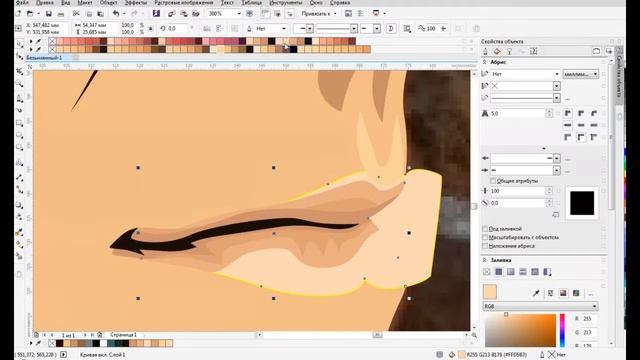640x360 pixels.
Task: Click the Close curve icon in the property bar
Action: click(391, 29)
